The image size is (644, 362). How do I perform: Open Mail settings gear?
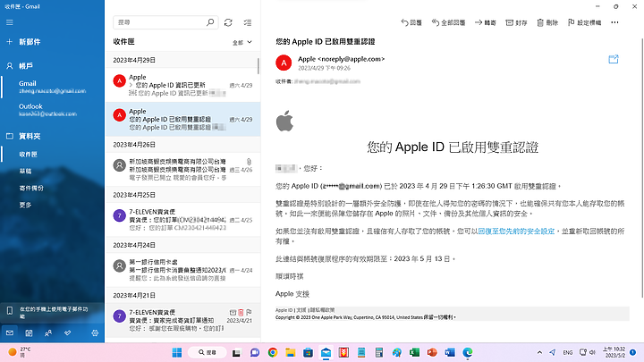(x=95, y=333)
